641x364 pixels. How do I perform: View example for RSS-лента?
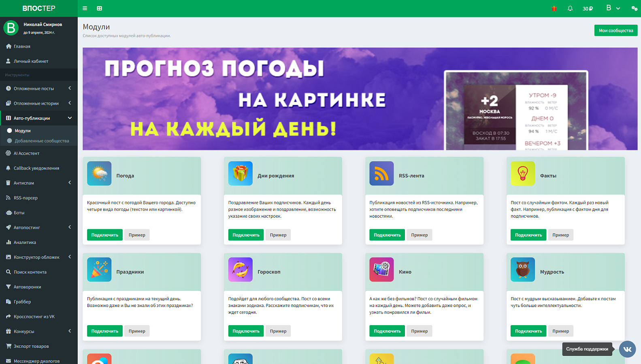[x=420, y=235]
